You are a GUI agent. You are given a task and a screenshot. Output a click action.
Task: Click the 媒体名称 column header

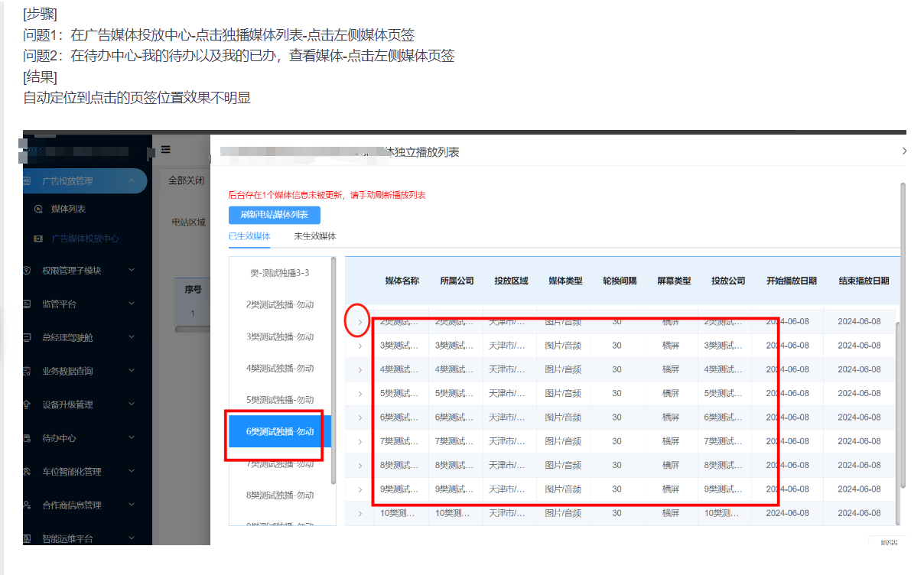[x=402, y=281]
